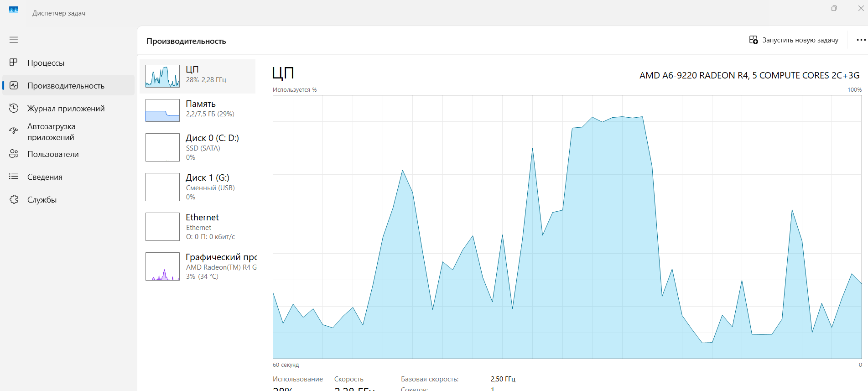Click the Процессы sidebar icon

click(x=14, y=63)
